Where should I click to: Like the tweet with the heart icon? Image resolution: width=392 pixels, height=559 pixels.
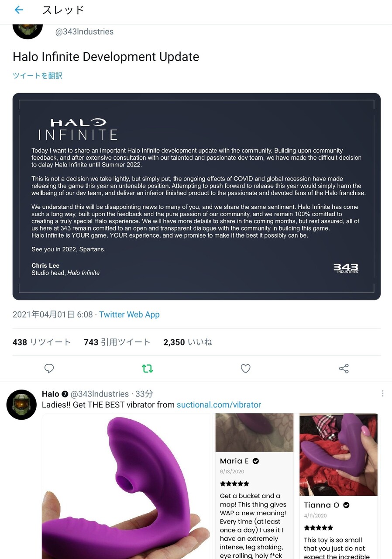point(246,369)
